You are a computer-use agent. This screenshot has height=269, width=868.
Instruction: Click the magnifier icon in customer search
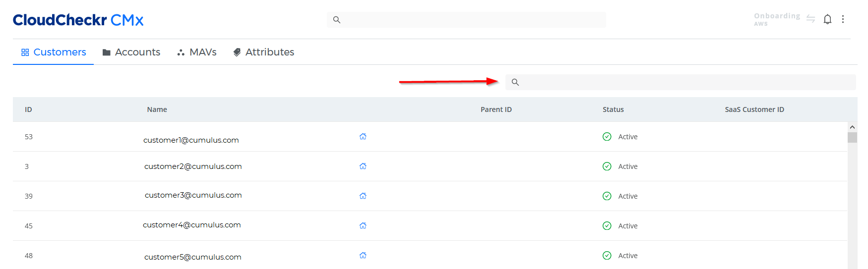515,82
